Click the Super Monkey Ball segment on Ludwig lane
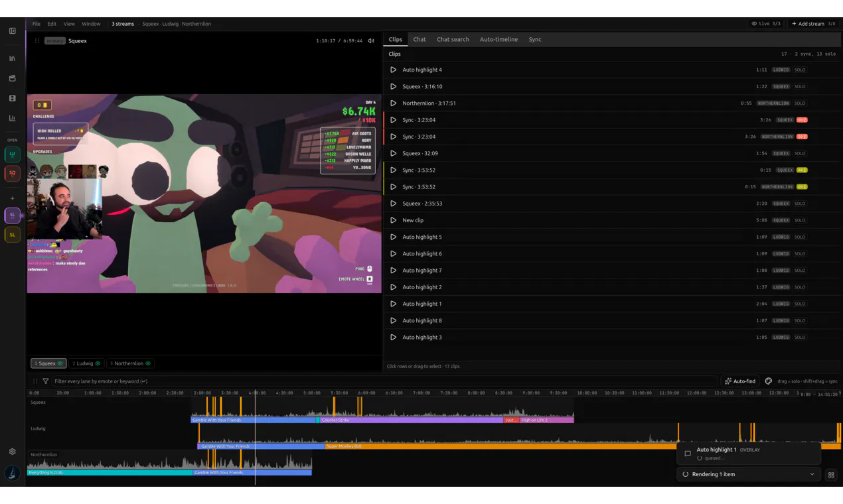This screenshot has width=843, height=504. click(583, 446)
